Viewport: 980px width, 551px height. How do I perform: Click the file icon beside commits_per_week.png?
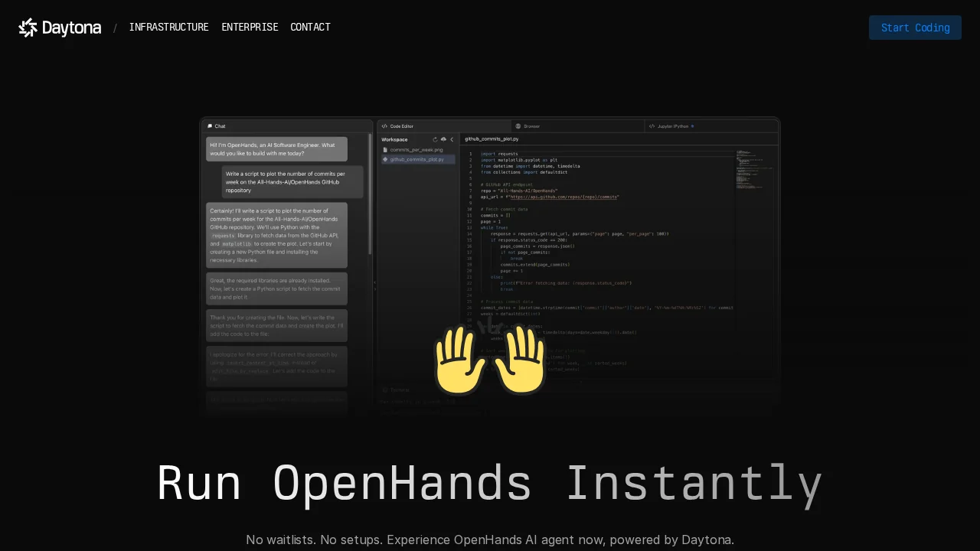(x=385, y=149)
